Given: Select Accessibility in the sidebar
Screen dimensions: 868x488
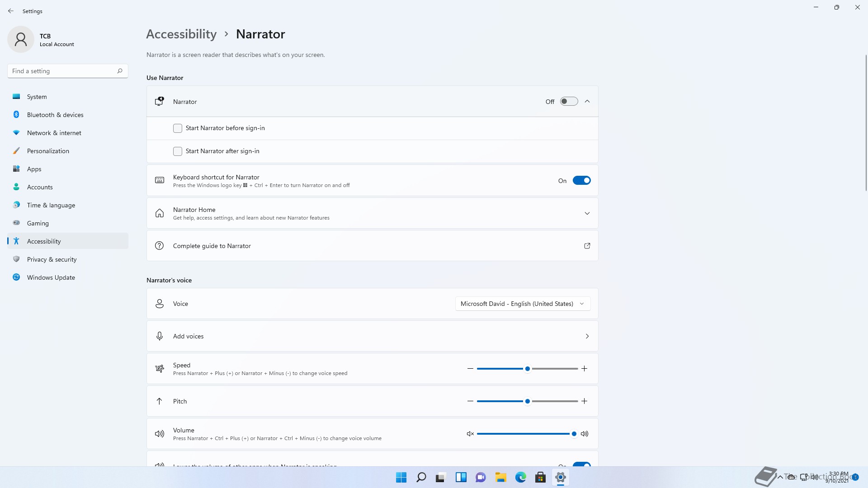Looking at the screenshot, I should pos(68,241).
